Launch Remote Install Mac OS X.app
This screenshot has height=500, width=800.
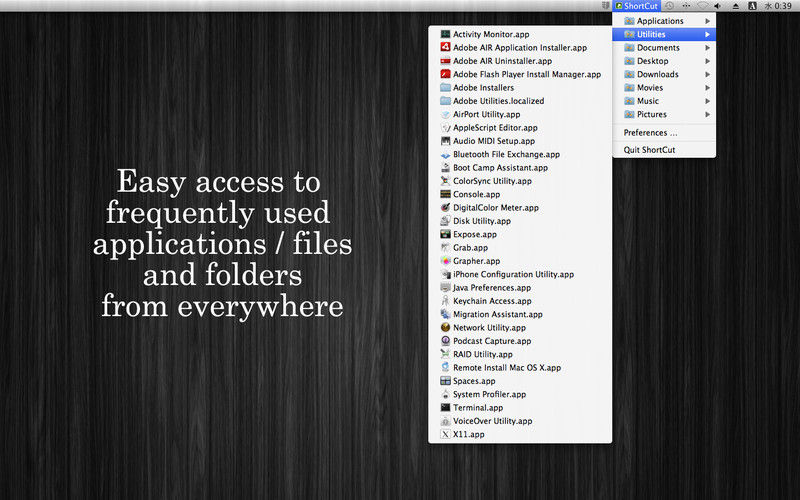(x=520, y=367)
